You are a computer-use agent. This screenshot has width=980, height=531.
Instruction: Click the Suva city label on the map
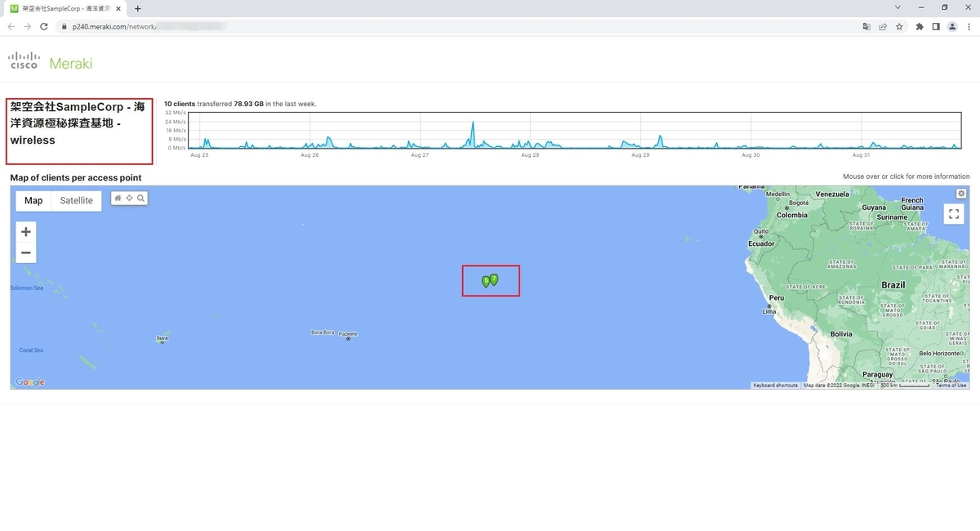[x=162, y=337]
